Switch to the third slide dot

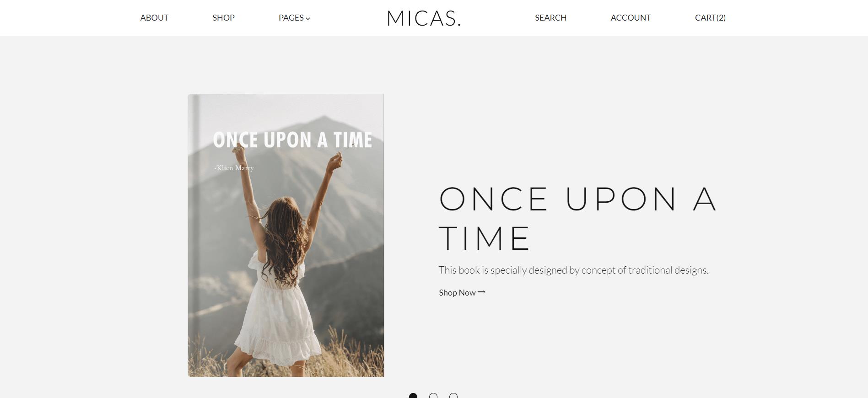[x=453, y=396]
